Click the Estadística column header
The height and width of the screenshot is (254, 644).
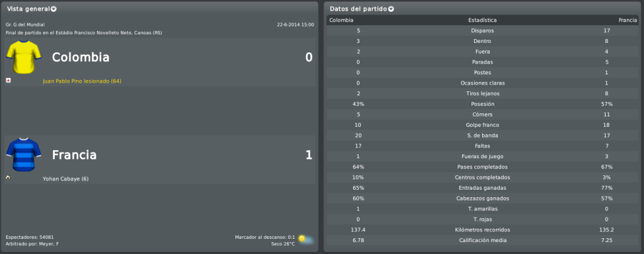pos(483,20)
